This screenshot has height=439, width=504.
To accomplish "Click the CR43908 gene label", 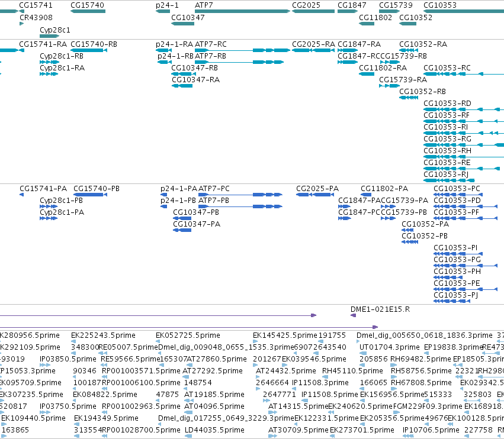I will click(x=36, y=17).
